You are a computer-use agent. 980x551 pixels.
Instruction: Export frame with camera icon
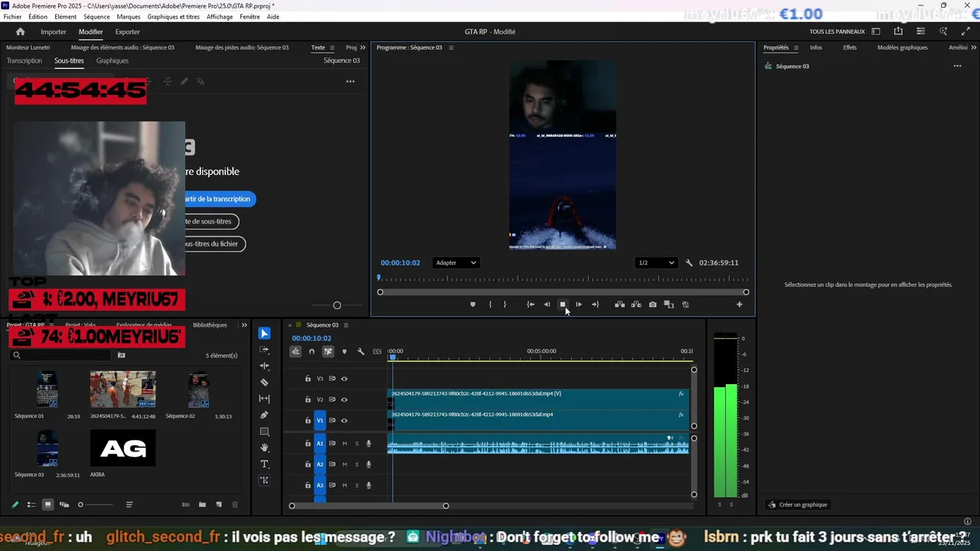pyautogui.click(x=652, y=305)
